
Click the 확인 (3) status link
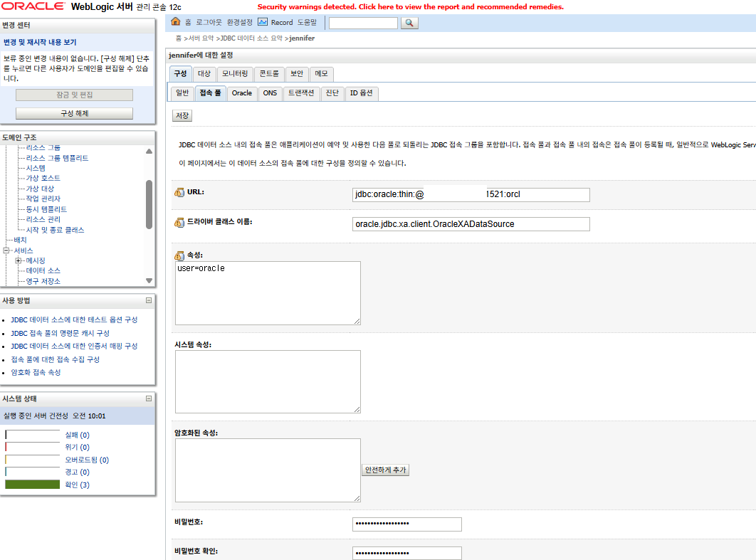(x=77, y=485)
